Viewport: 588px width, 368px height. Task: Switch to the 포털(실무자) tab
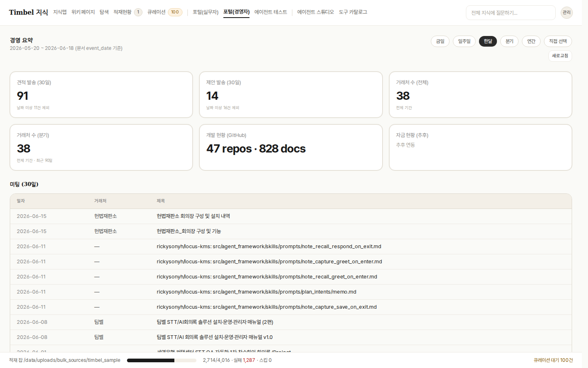pyautogui.click(x=205, y=12)
